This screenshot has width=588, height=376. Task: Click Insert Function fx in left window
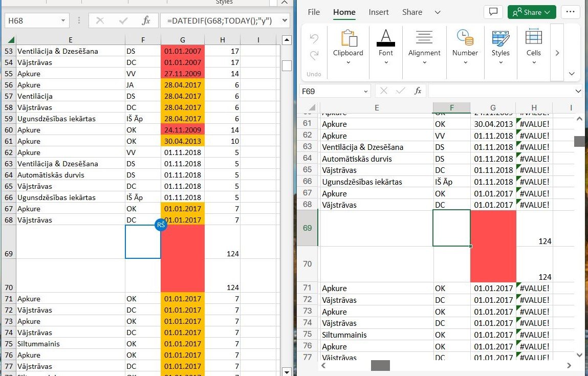click(x=146, y=20)
